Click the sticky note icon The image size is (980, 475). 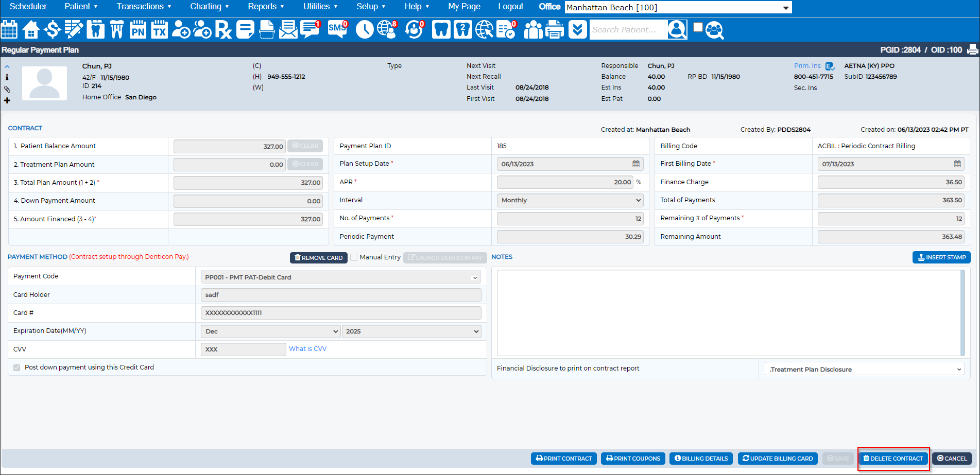pos(245,29)
